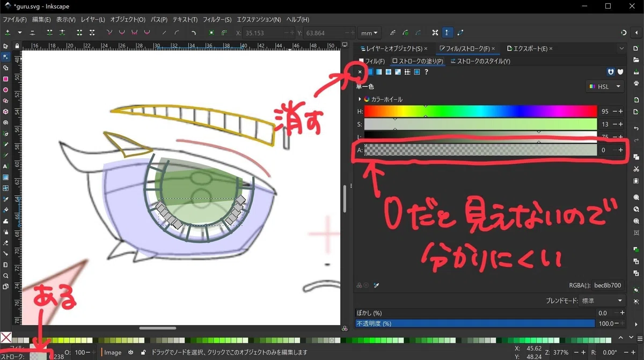Open the ファイル(F) menu
The height and width of the screenshot is (360, 644).
tap(15, 19)
